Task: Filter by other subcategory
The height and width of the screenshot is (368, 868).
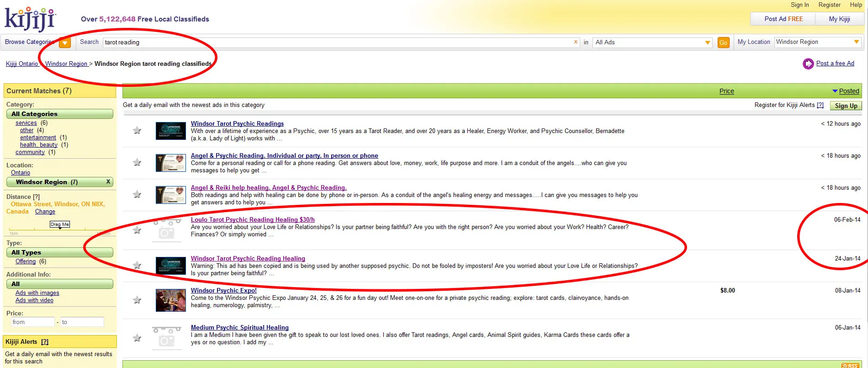Action: pos(26,130)
